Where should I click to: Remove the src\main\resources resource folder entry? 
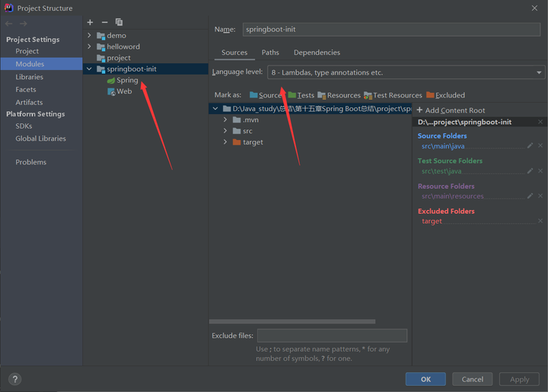pyautogui.click(x=540, y=196)
